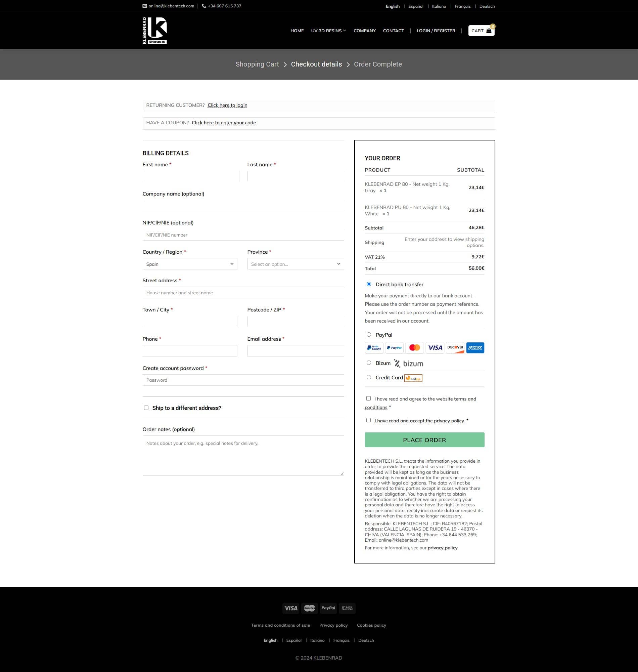
Task: Open the Contact page from navigation
Action: (x=393, y=31)
